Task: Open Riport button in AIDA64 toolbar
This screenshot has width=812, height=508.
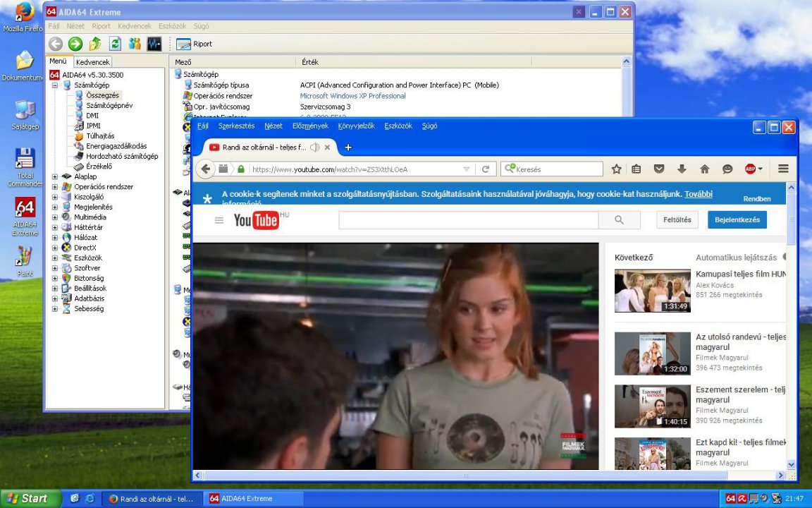Action: click(195, 44)
